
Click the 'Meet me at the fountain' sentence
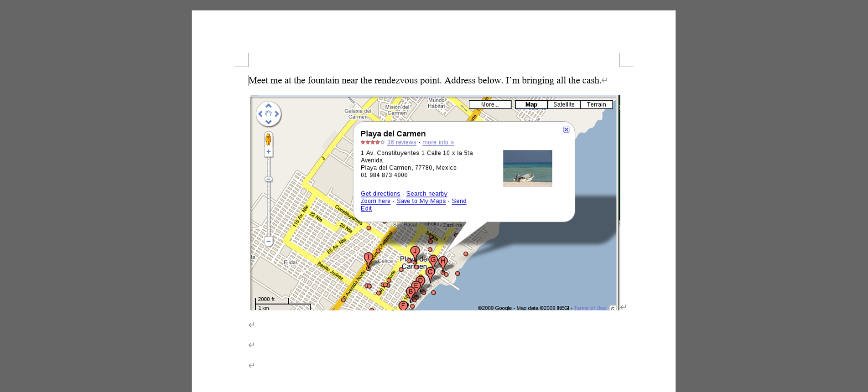[425, 81]
